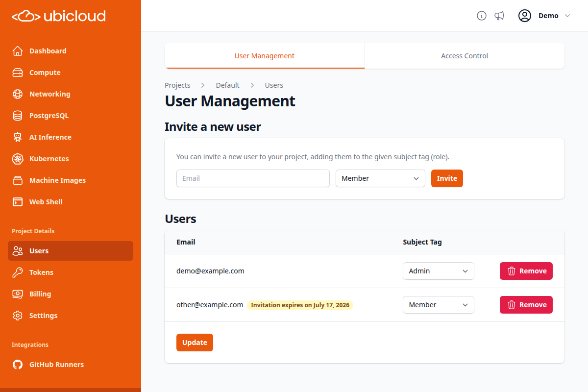Open Billing in the sidebar
588x392 pixels.
click(x=71, y=294)
